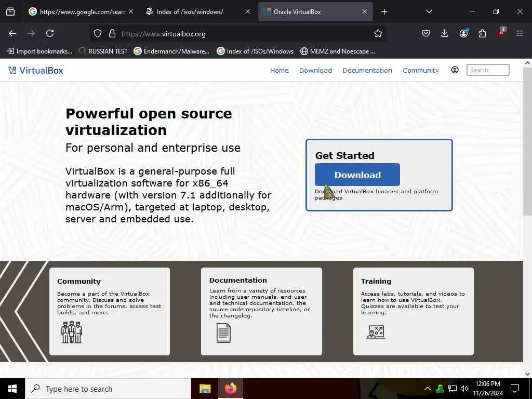The width and height of the screenshot is (532, 399).
Task: Open Firefox account icon in toolbar
Action: (463, 33)
